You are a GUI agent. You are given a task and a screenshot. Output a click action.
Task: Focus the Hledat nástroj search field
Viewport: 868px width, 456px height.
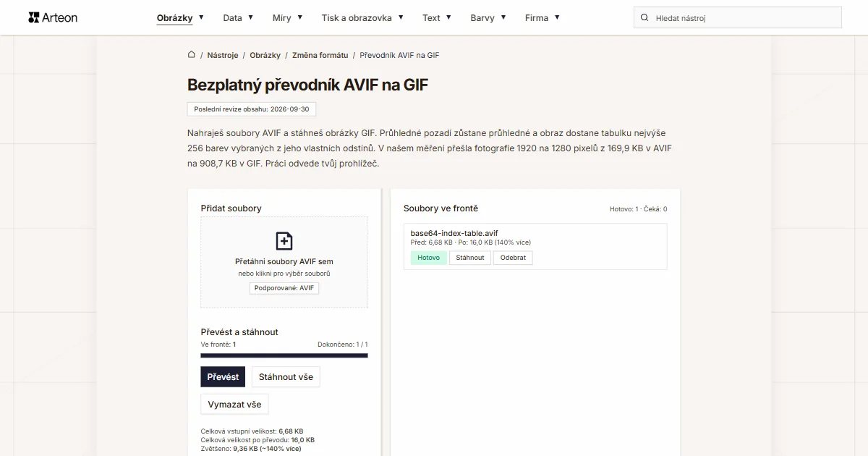tap(738, 17)
